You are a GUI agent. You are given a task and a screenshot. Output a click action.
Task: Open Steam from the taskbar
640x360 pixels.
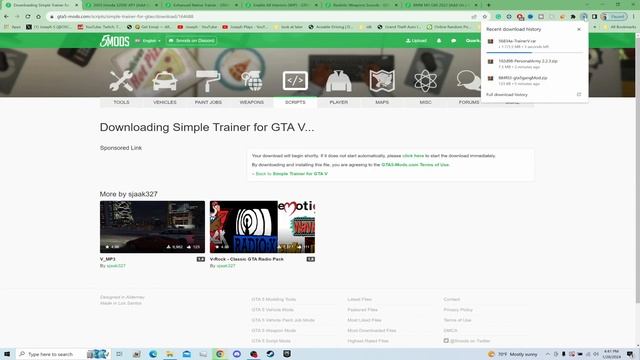pos(270,354)
